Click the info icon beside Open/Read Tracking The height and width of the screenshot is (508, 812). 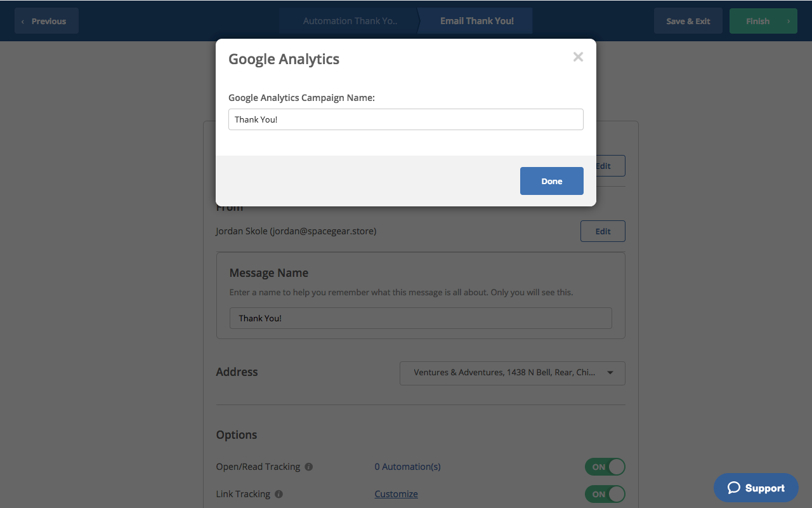tap(309, 467)
